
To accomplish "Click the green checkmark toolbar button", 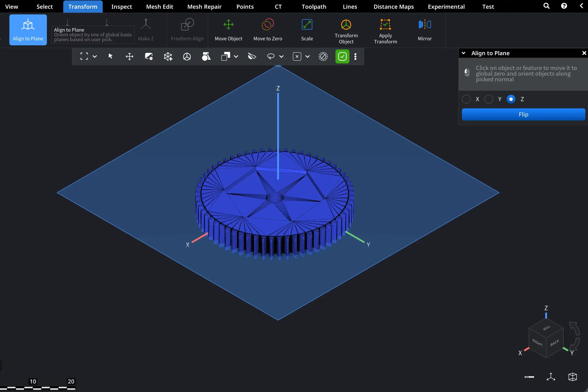I will 342,56.
